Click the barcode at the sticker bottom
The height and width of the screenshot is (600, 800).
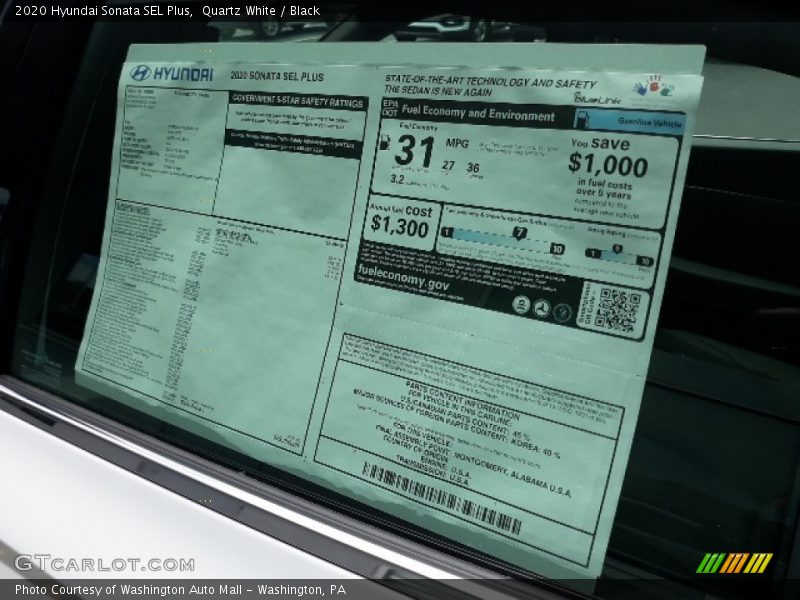click(x=440, y=496)
